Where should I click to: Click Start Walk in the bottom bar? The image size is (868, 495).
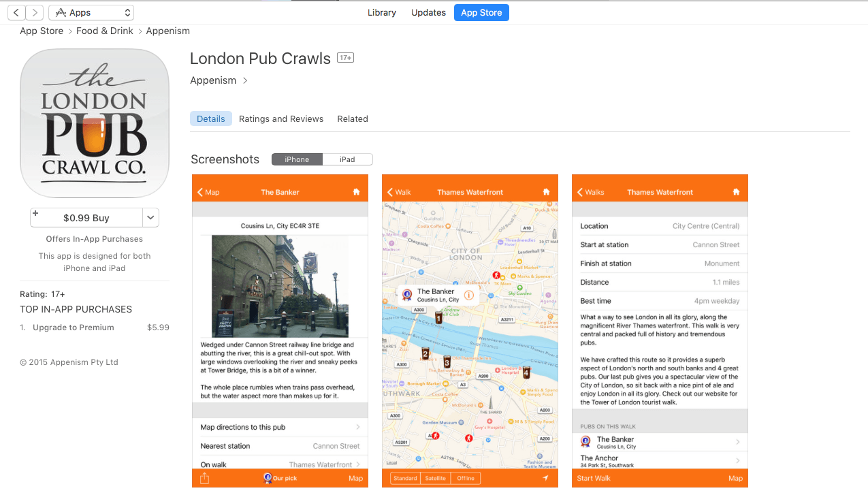594,479
